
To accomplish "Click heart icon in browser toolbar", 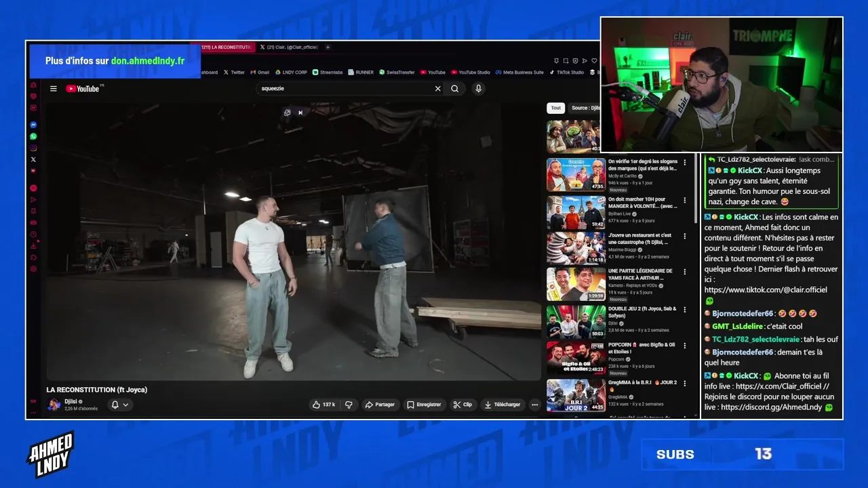I will click(x=594, y=61).
